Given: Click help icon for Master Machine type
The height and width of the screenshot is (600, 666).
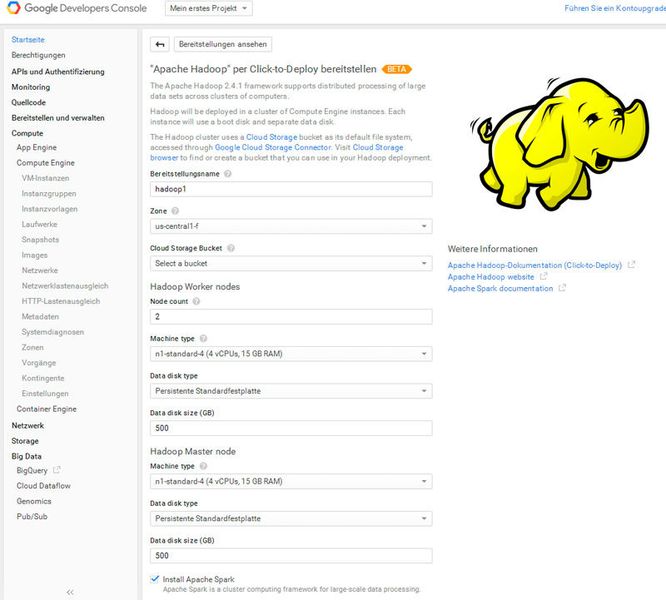Looking at the screenshot, I should point(203,466).
